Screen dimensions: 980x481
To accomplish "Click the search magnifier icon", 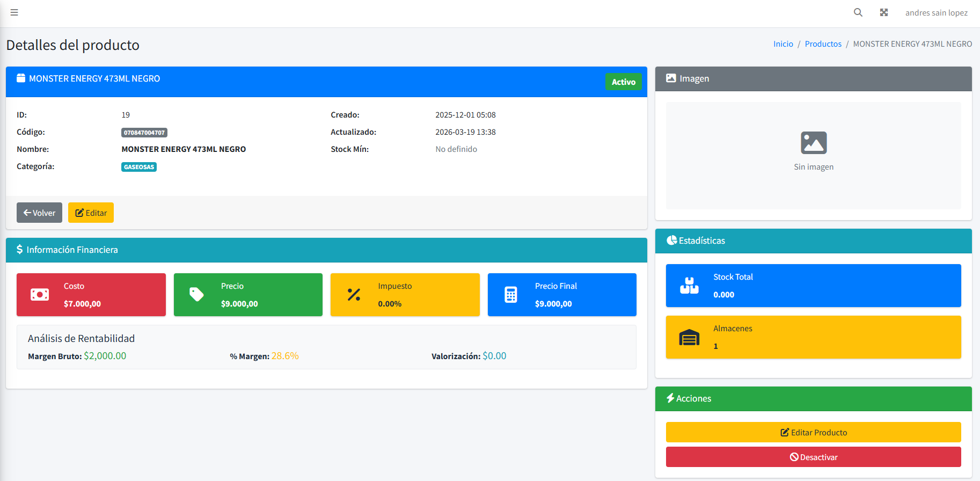I will click(x=858, y=12).
